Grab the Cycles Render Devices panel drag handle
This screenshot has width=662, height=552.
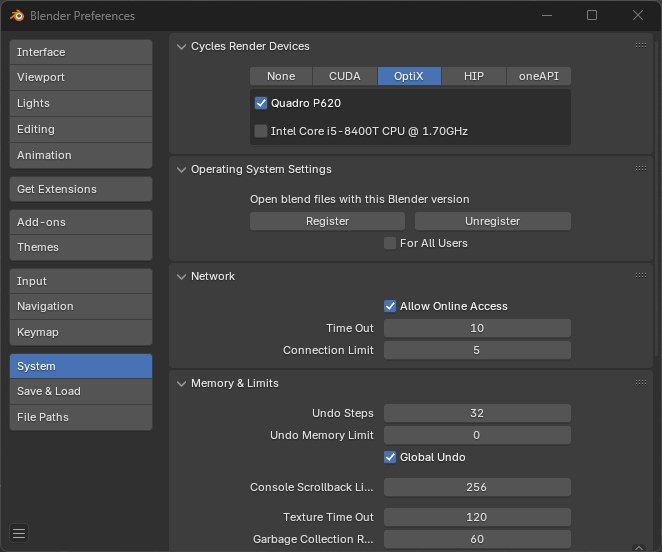[x=640, y=46]
